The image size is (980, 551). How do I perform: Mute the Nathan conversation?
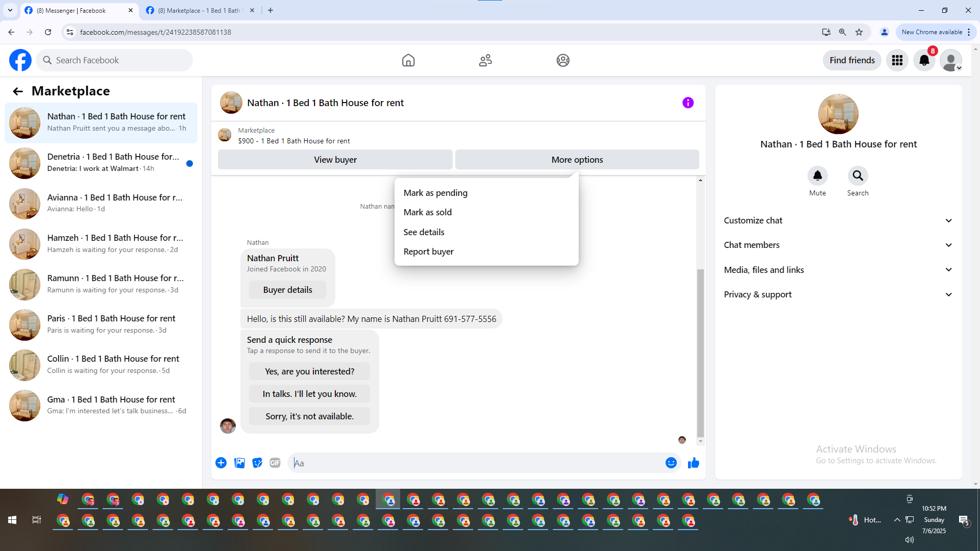(817, 176)
